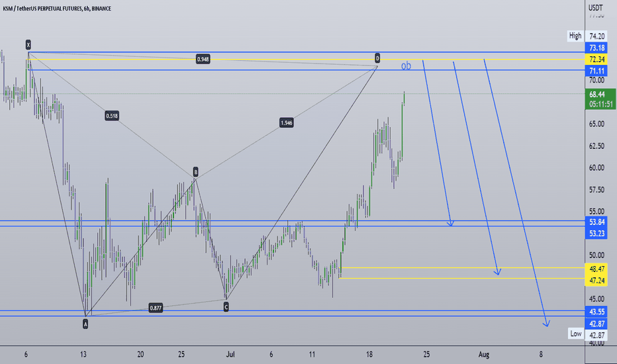
Task: Select the harmonic pattern point B label
Action: coord(195,171)
